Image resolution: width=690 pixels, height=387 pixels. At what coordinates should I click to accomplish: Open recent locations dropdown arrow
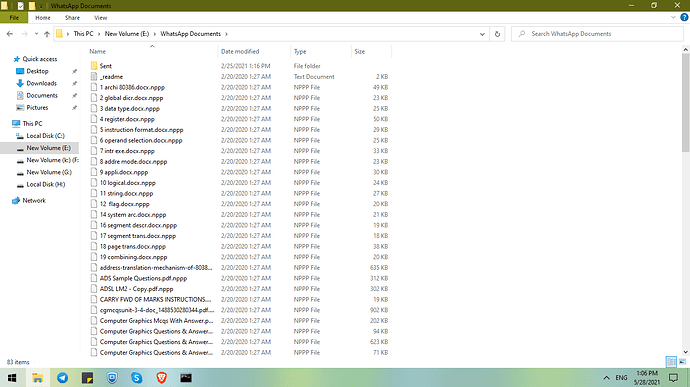coord(36,34)
